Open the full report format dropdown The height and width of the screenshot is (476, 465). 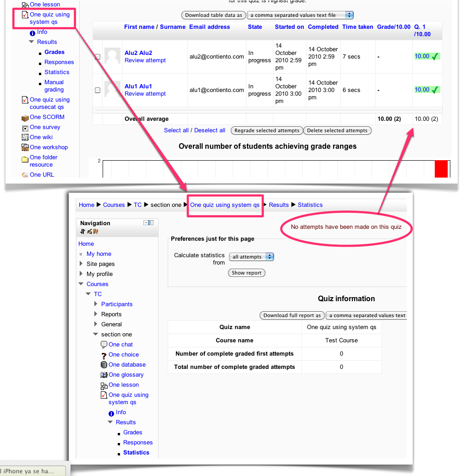(366, 315)
